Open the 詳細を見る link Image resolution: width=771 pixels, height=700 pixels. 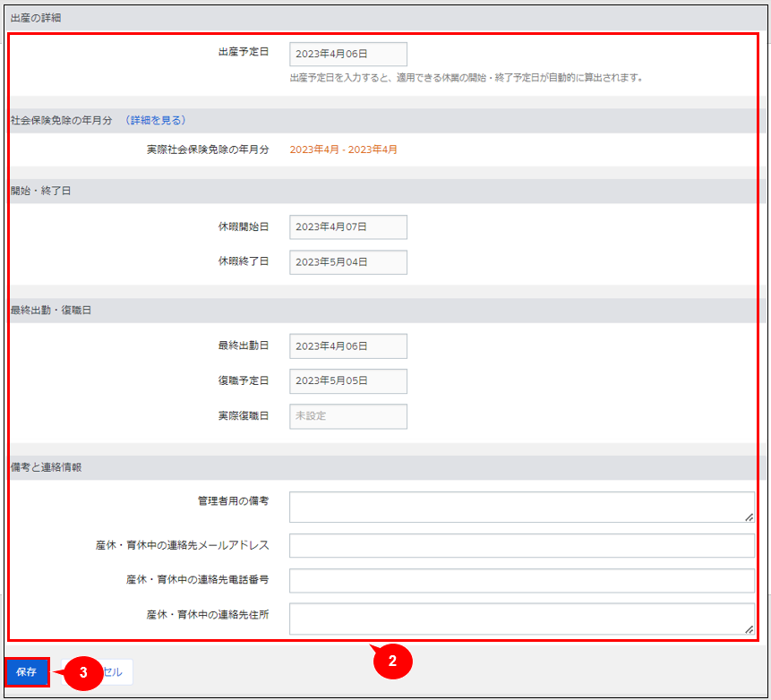[x=155, y=121]
